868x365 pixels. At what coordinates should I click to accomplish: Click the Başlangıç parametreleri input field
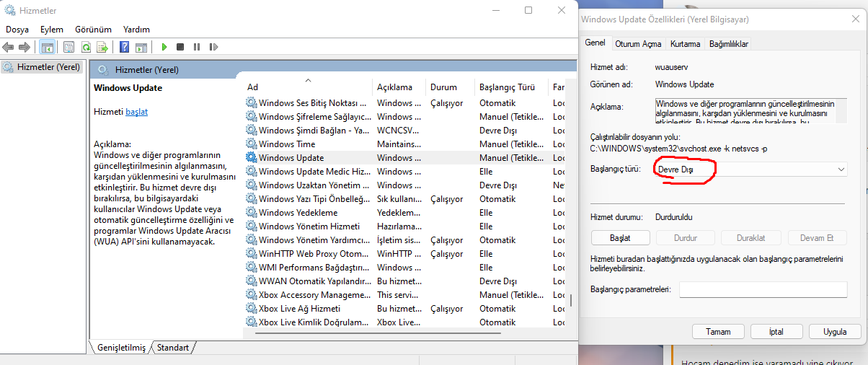[763, 289]
